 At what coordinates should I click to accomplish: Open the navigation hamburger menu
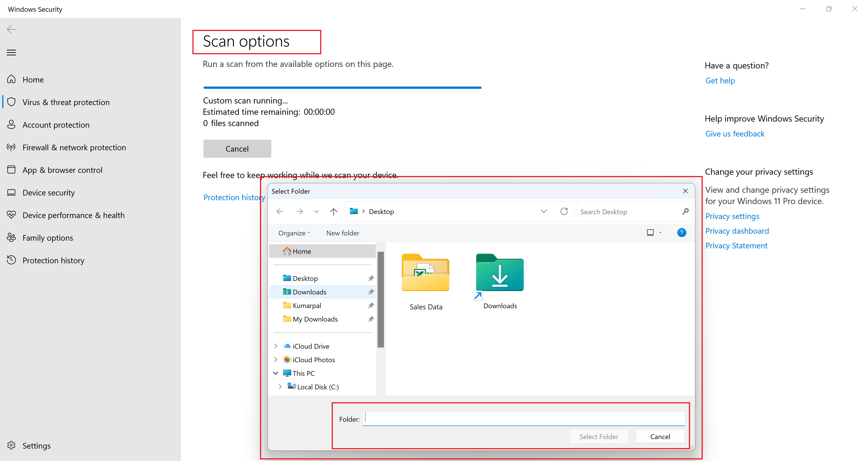point(11,52)
